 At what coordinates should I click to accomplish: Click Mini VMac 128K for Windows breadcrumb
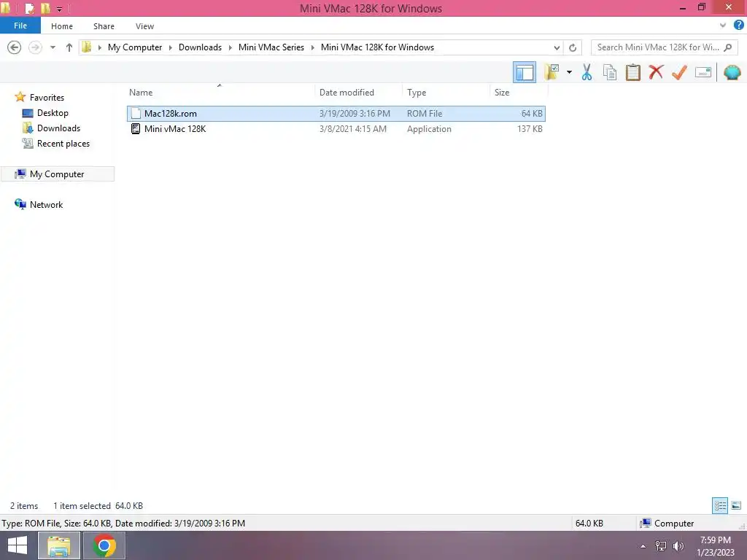pos(377,47)
